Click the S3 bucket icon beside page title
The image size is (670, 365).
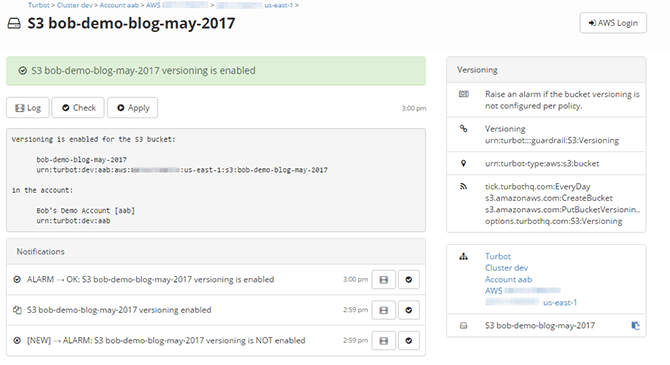(14, 24)
